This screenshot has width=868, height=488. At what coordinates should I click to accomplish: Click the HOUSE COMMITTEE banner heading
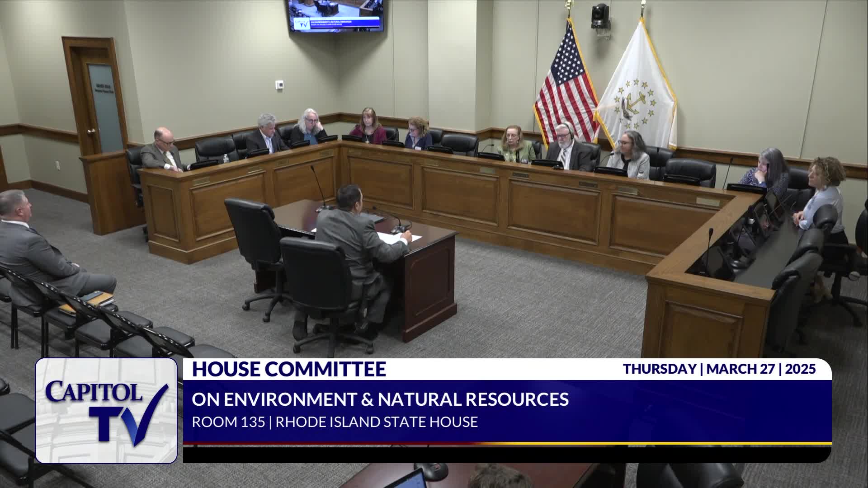[x=289, y=369]
